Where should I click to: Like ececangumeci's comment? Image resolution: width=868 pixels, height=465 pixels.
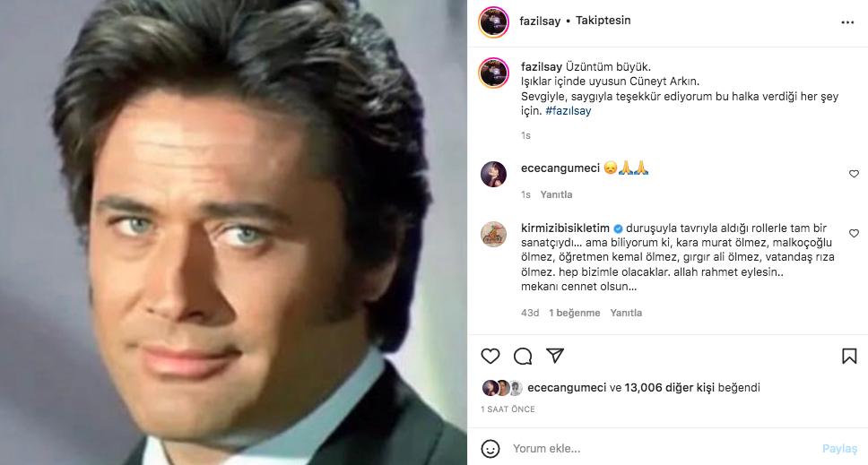point(854,174)
